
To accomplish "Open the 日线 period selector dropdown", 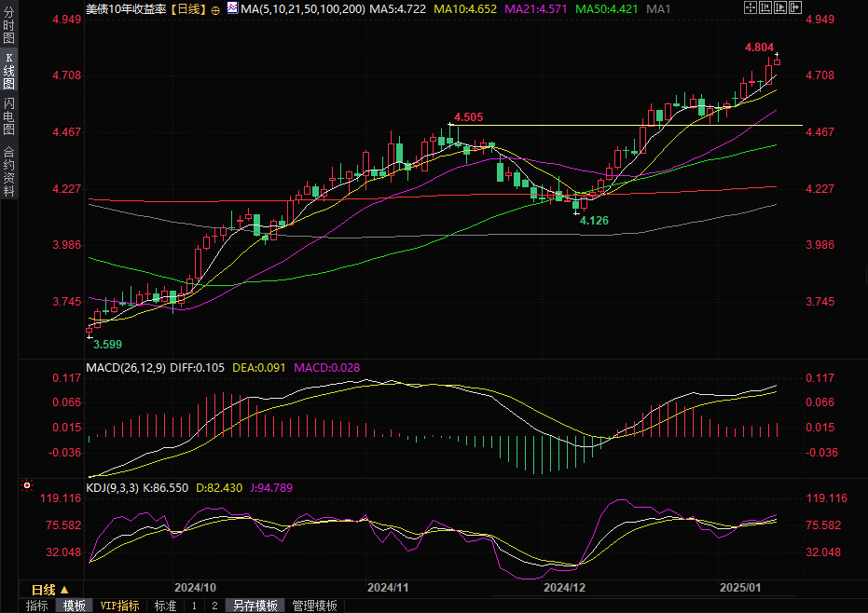I will click(50, 590).
